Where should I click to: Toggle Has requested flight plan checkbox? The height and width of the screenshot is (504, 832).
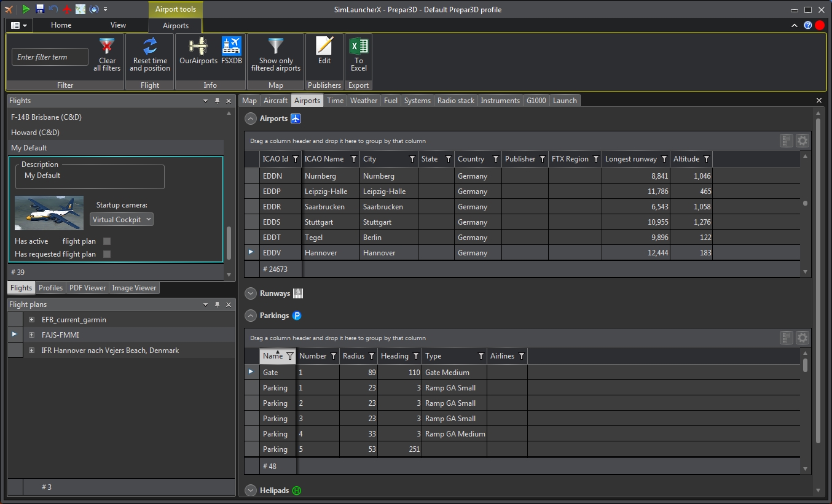coord(107,254)
